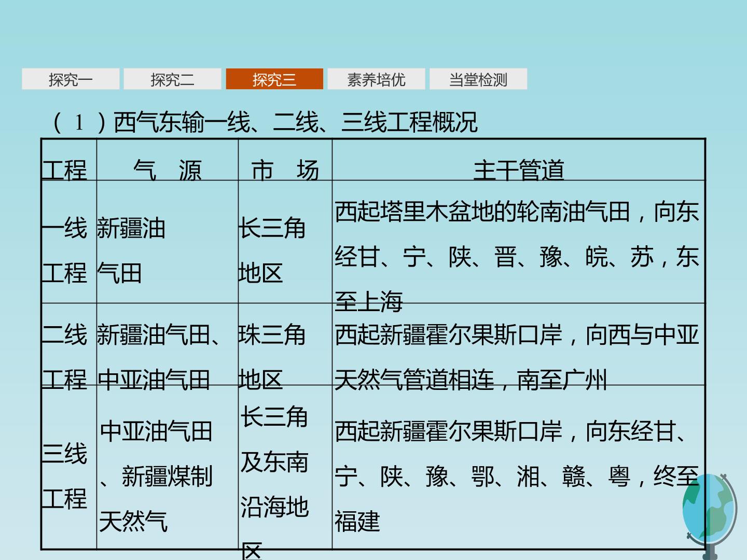The image size is (747, 560).
Task: Open the 素养培优 tab
Action: click(376, 79)
